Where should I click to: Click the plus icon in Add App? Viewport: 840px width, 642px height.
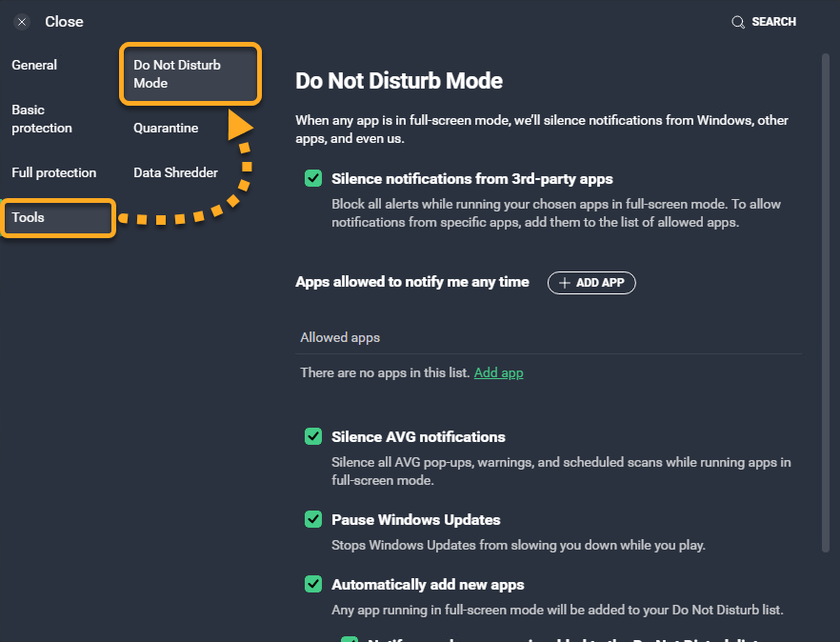click(x=565, y=283)
